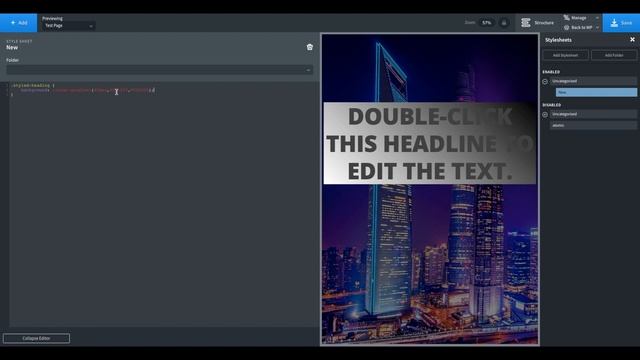The image size is (640, 360).
Task: Open the Folder dropdown
Action: click(x=160, y=70)
